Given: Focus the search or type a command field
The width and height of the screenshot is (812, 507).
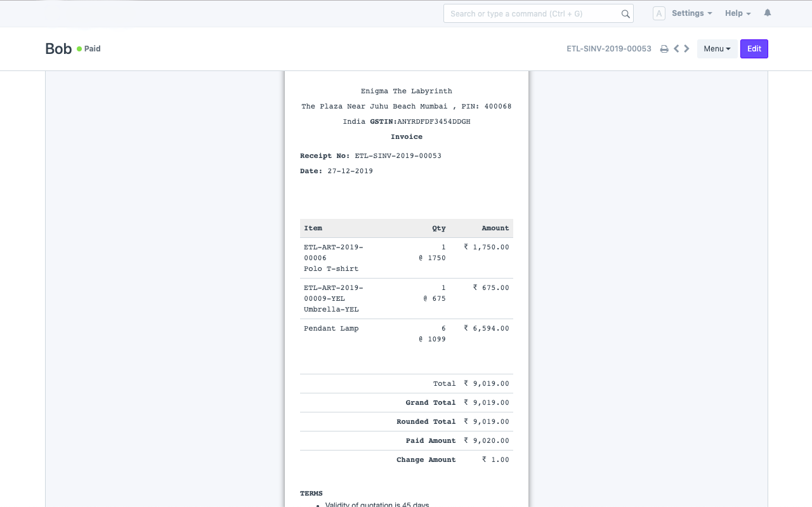Looking at the screenshot, I should point(533,14).
